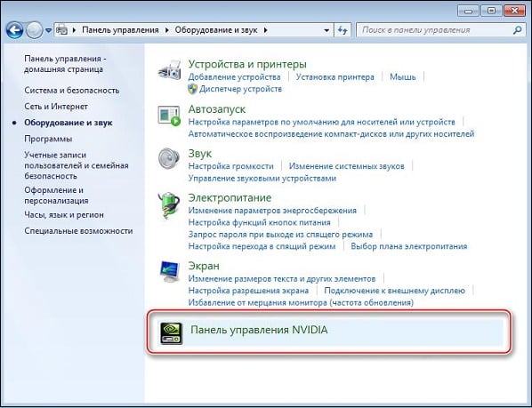
Task: Click Оборудование и звук breadcrumb
Action: click(216, 30)
